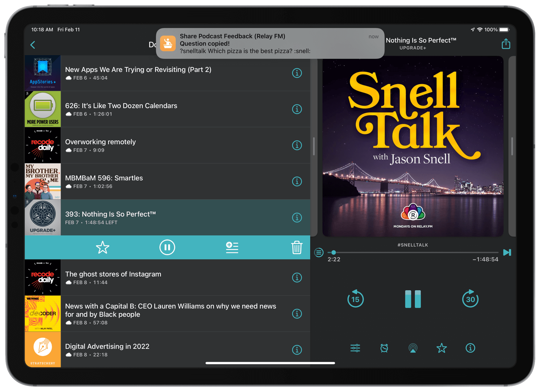Star the episode in Now Playing

[x=441, y=348]
